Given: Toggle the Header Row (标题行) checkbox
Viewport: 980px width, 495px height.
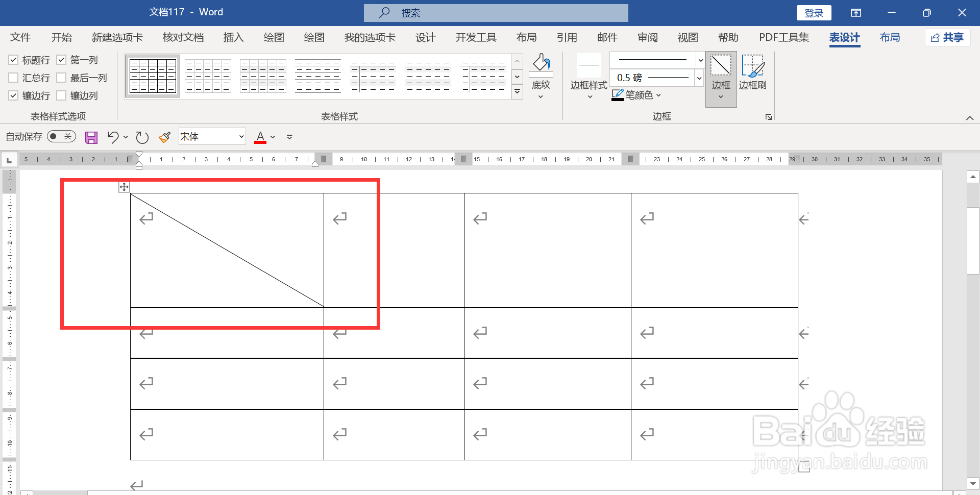Looking at the screenshot, I should click(x=14, y=60).
